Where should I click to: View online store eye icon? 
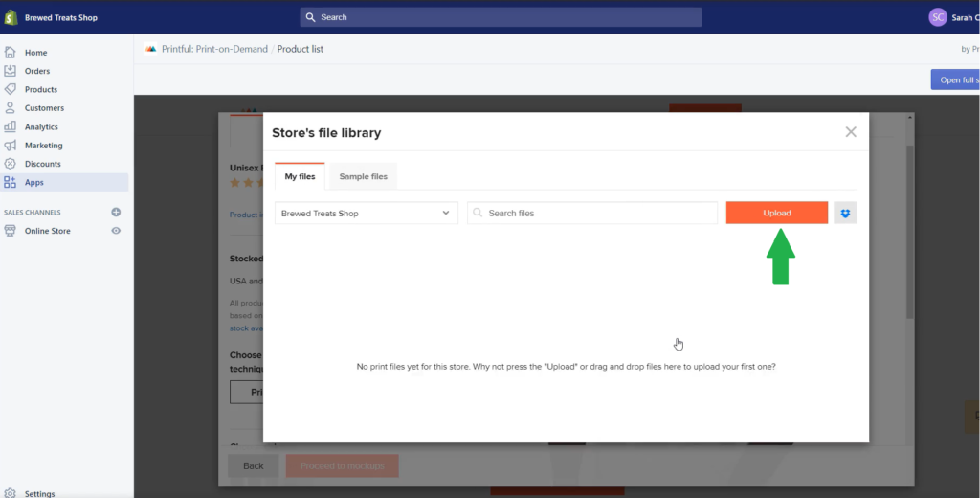pos(116,231)
